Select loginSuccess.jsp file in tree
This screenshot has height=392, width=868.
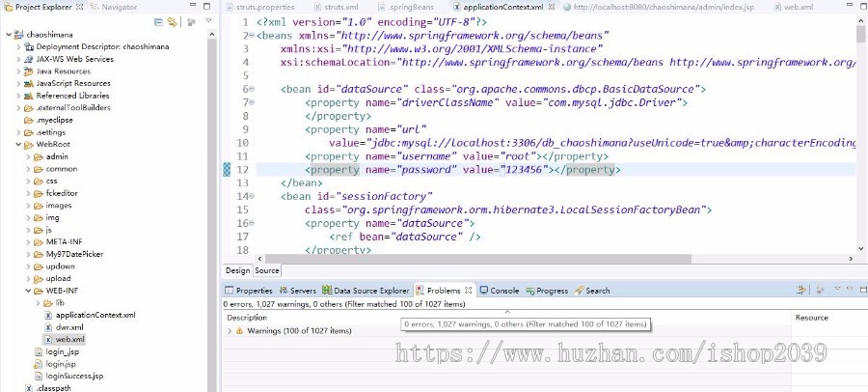coord(68,376)
